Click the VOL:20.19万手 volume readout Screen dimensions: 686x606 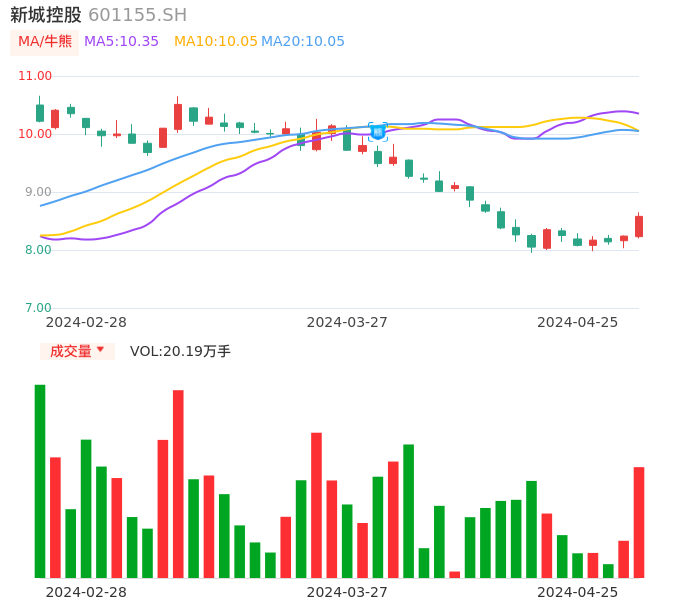[180, 351]
